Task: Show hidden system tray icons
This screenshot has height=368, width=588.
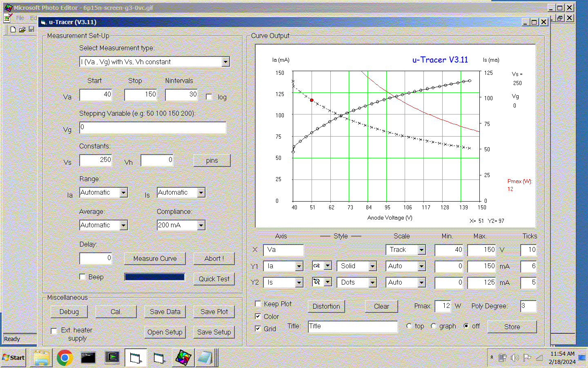Action: [x=492, y=357]
